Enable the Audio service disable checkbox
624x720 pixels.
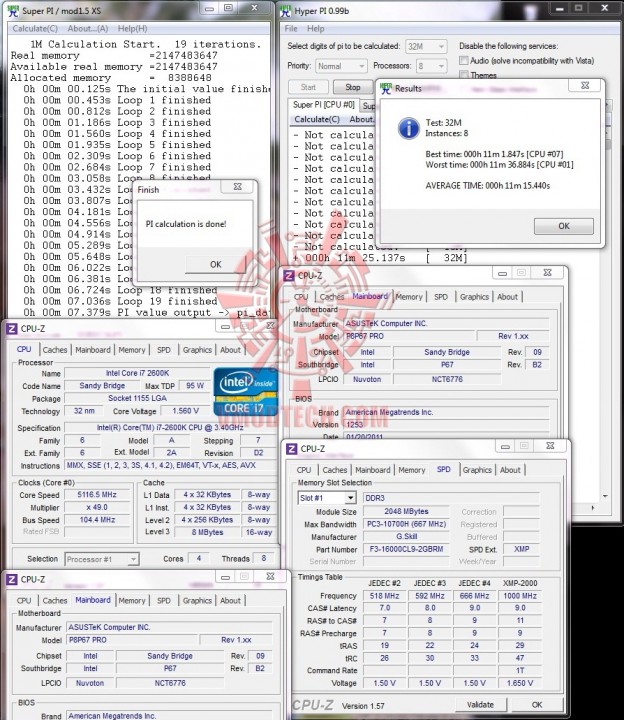[x=464, y=61]
